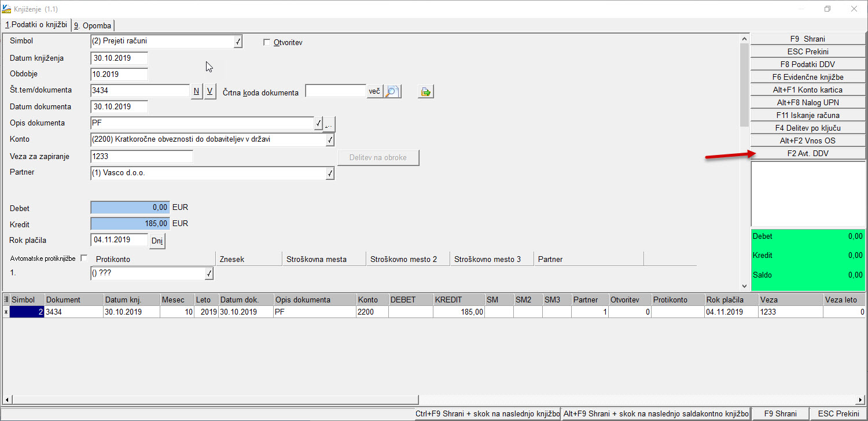Image resolution: width=868 pixels, height=421 pixels.
Task: Click Alt+F8 Nalog UPN button
Action: pos(808,102)
